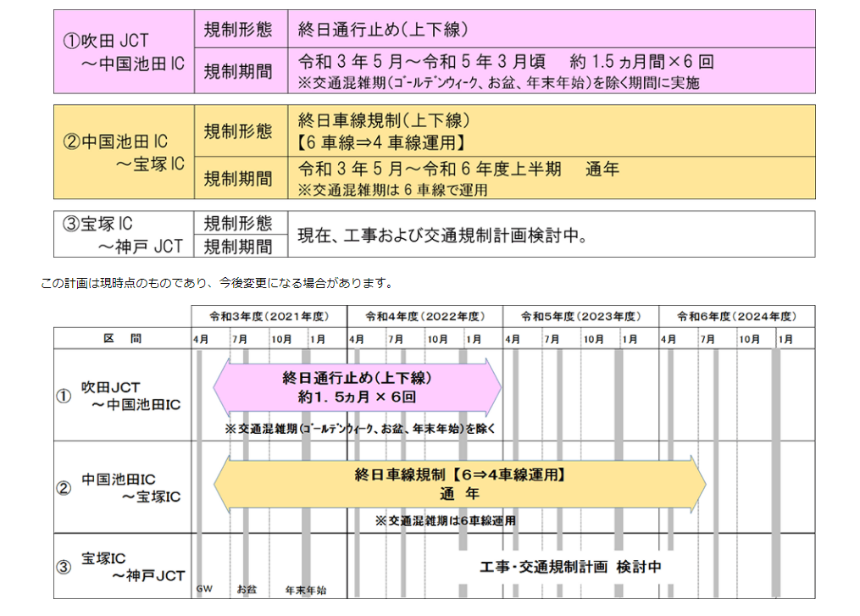Click the 現在、工事および交通規制計画検討中 cell
Viewport: 860px width, 616px height.
[x=552, y=234]
